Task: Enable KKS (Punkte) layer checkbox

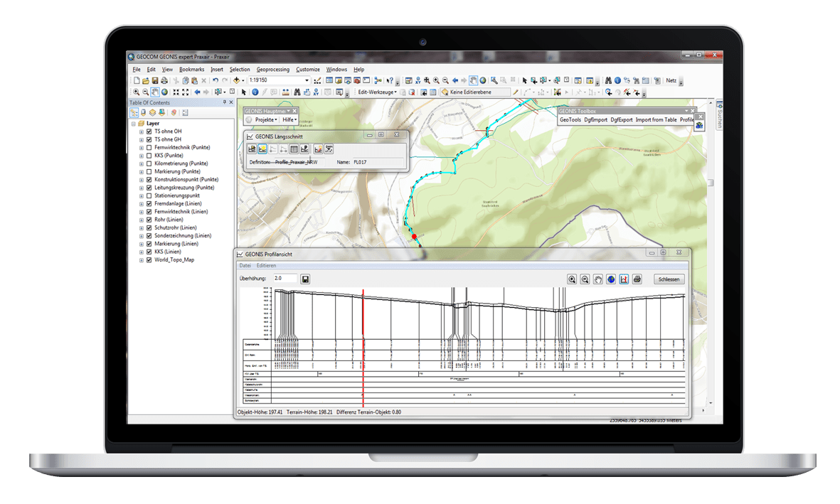Action: 149,156
